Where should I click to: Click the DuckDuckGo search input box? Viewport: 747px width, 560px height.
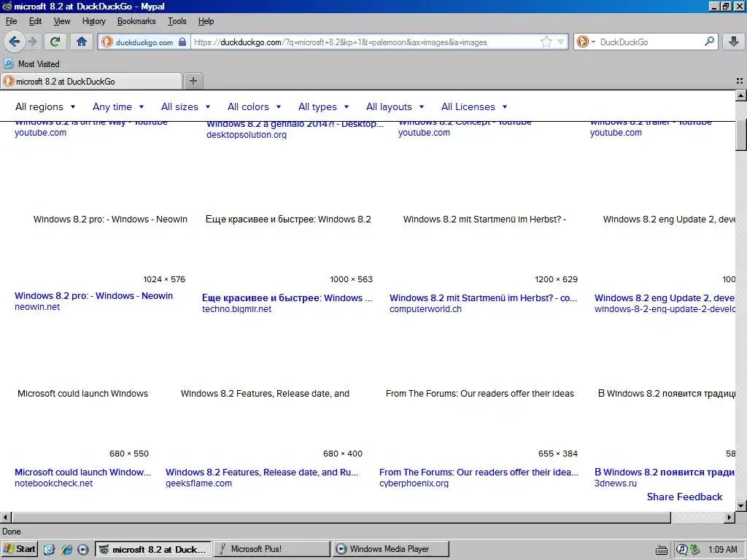pyautogui.click(x=650, y=42)
